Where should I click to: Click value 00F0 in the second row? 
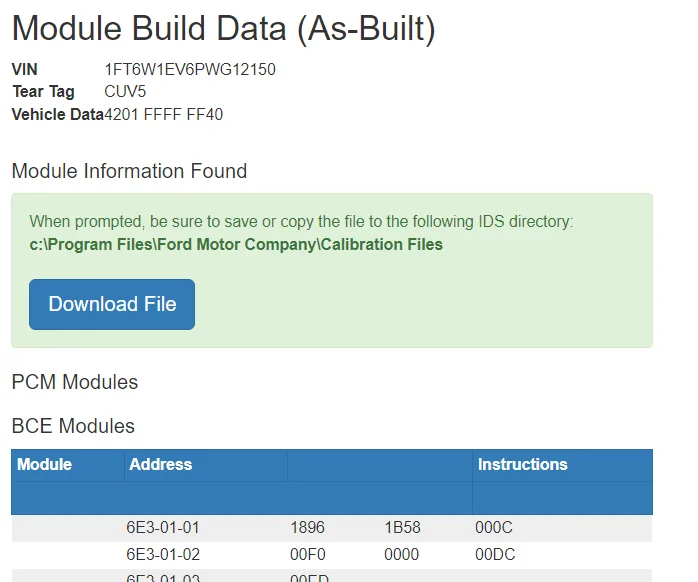(x=308, y=555)
